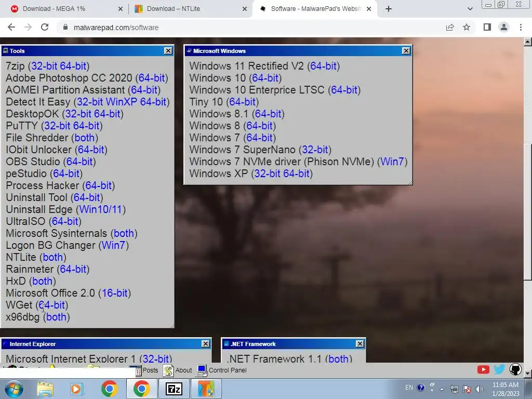
Task: Go back using the browser back arrow
Action: click(11, 28)
